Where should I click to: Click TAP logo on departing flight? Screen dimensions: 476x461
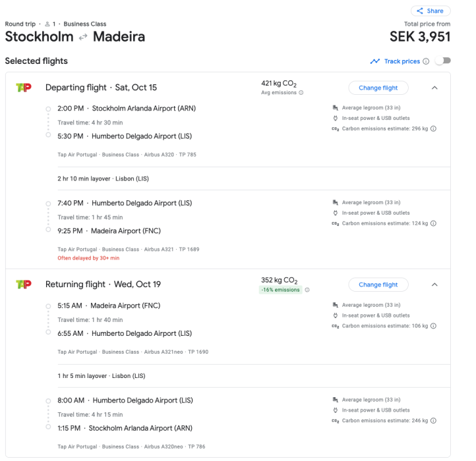pyautogui.click(x=23, y=88)
